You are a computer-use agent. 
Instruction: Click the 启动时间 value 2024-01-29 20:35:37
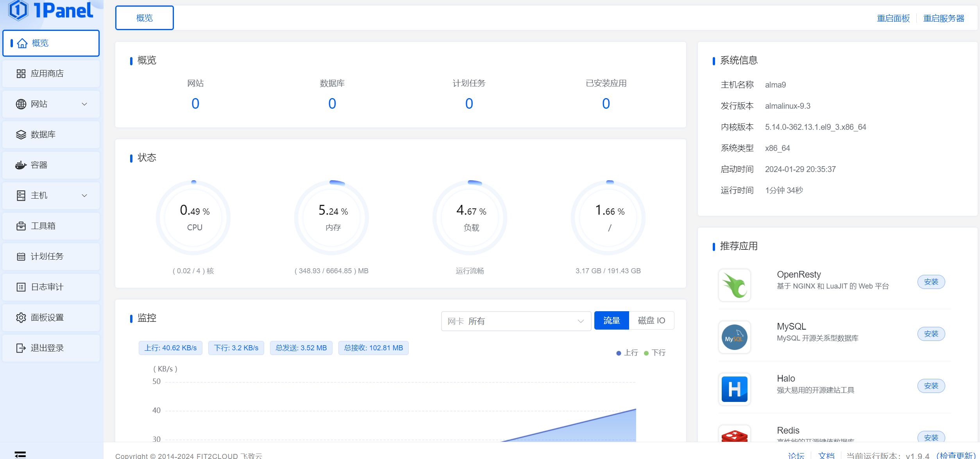point(801,169)
